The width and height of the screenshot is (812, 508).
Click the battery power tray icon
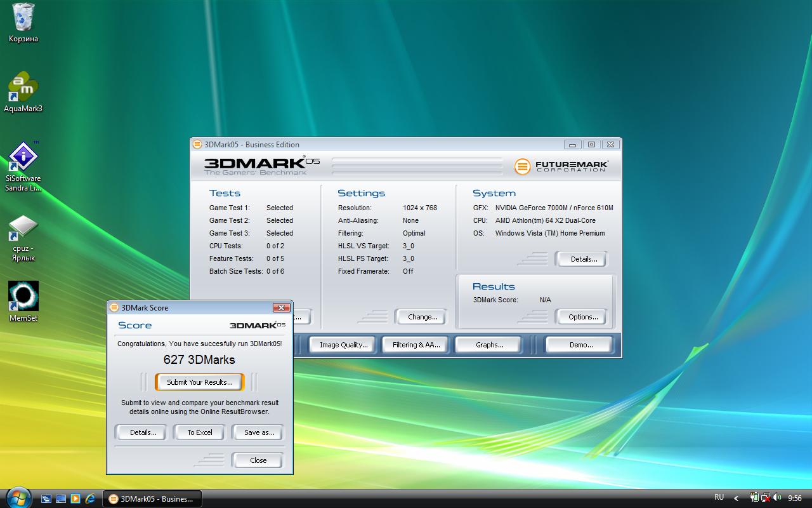[755, 498]
